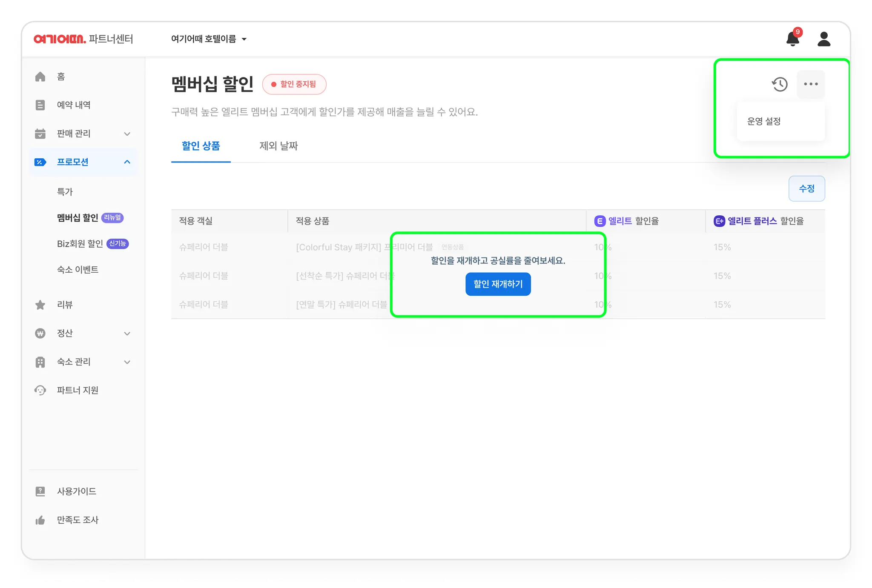Image resolution: width=872 pixels, height=588 pixels.
Task: Select the 할인 상품 tab
Action: click(201, 146)
